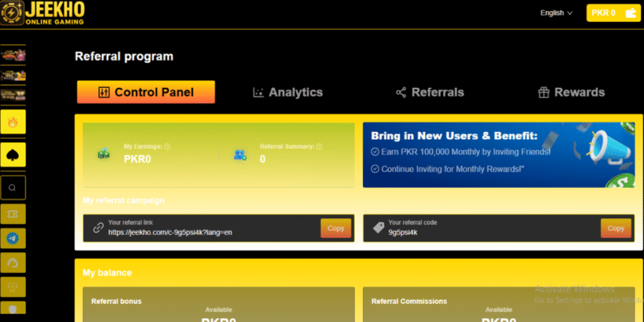Switch to the Rewards tab
This screenshot has height=322, width=644.
(571, 92)
